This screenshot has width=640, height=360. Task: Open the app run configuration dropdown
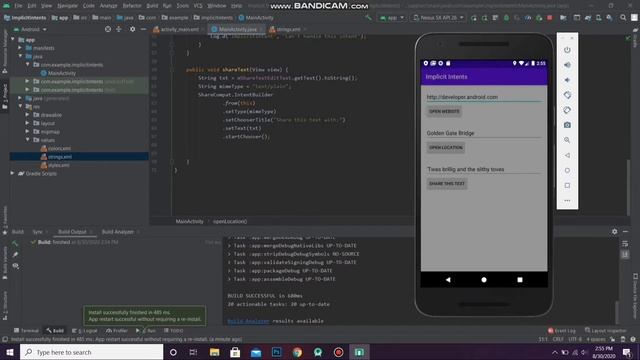(392, 18)
